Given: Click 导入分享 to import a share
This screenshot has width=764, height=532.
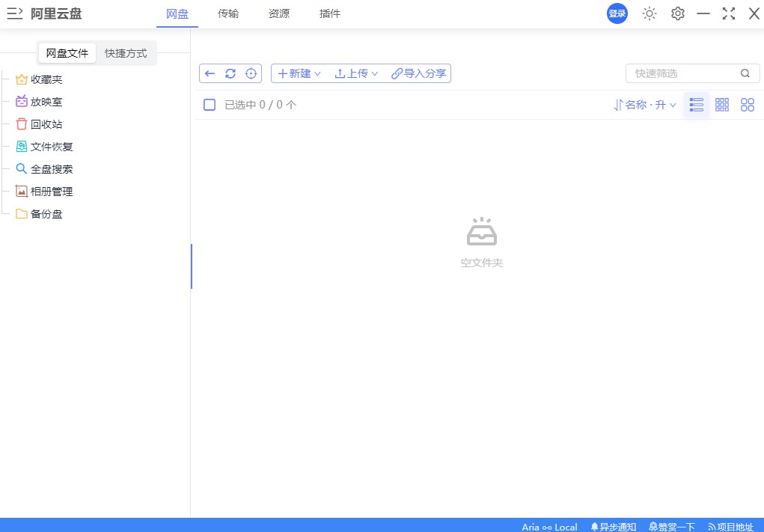Looking at the screenshot, I should pos(418,73).
